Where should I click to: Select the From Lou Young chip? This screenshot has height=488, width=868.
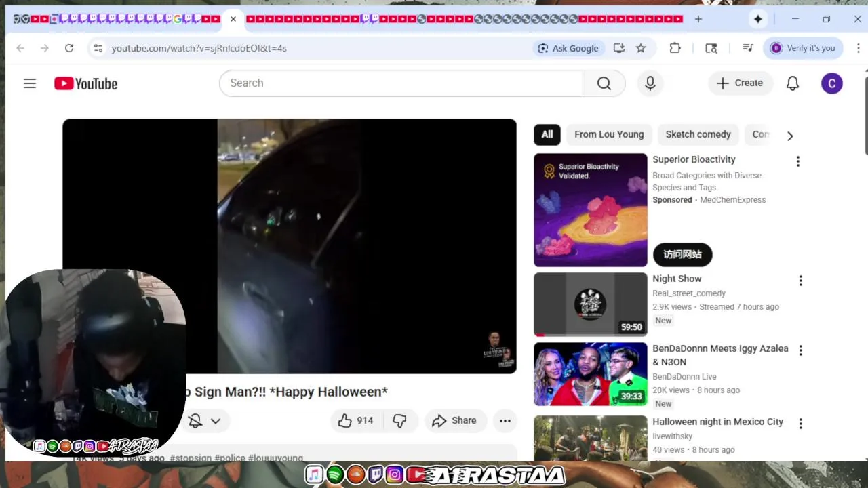(x=609, y=134)
